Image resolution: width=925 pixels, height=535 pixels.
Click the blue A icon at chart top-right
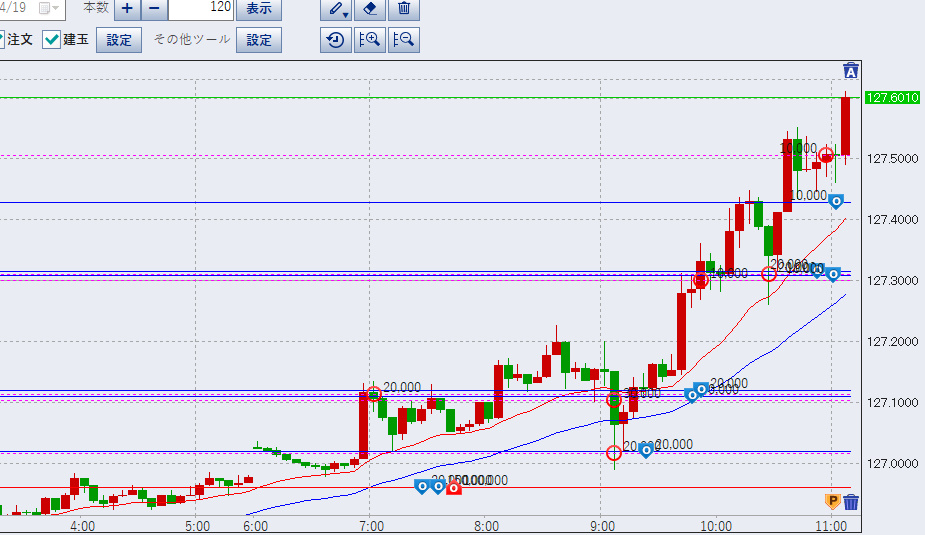[850, 70]
